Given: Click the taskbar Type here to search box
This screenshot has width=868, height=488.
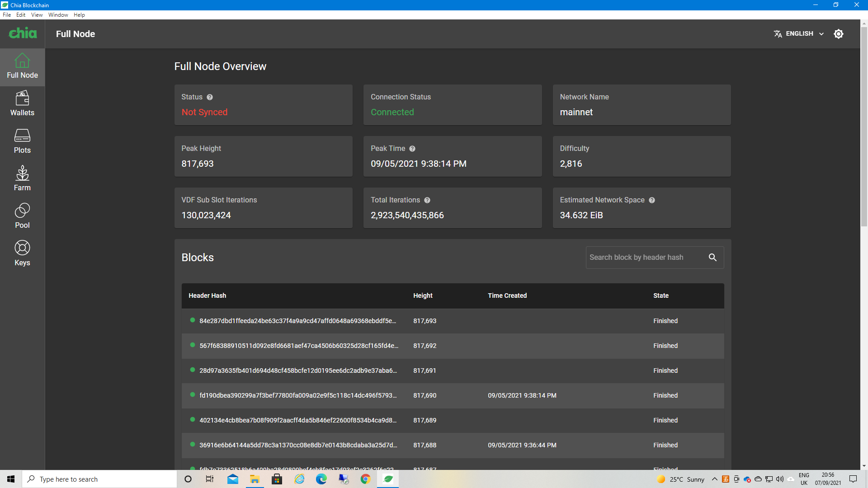Looking at the screenshot, I should [x=99, y=479].
